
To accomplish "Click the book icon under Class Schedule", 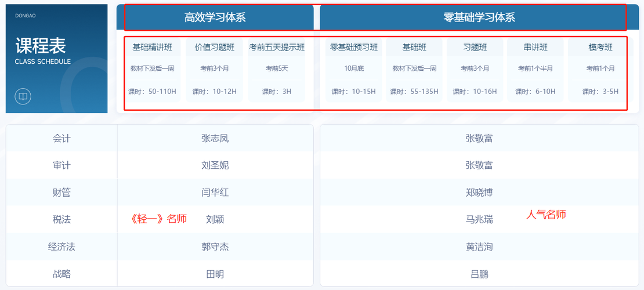I will point(23,96).
